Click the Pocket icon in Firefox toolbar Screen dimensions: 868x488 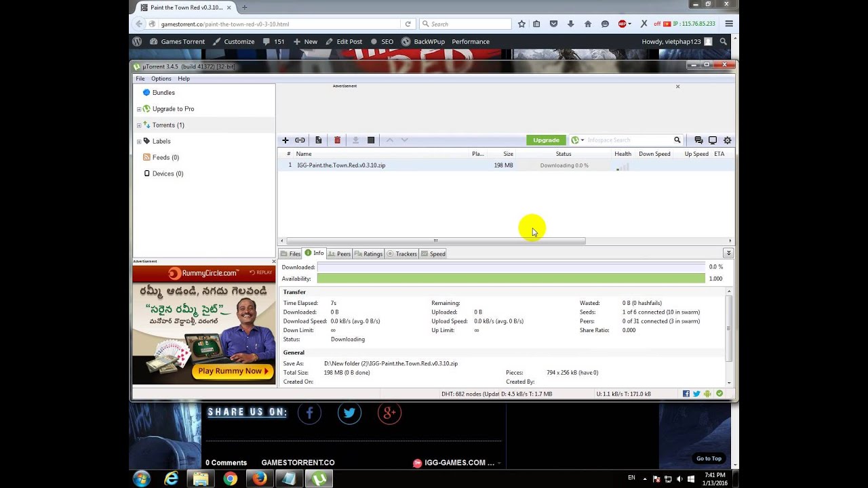pyautogui.click(x=554, y=24)
